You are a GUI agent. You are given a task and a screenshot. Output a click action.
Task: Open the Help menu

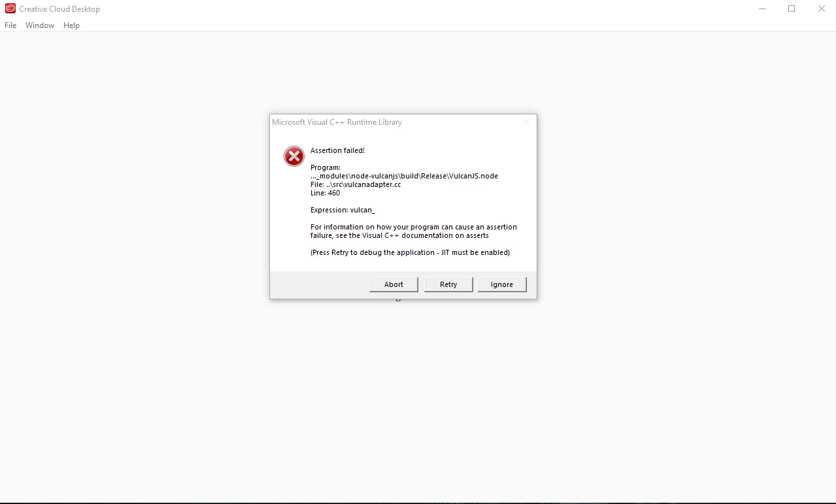tap(71, 25)
